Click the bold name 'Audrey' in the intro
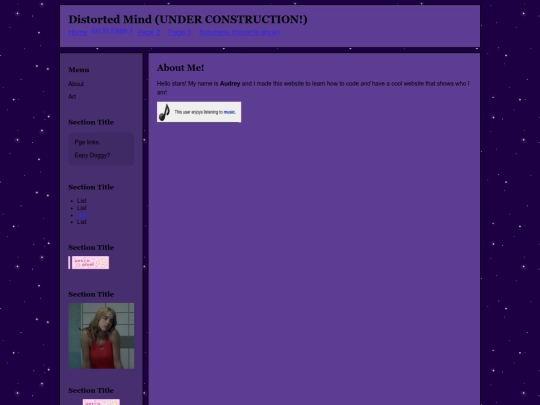540x405 pixels. (x=230, y=84)
